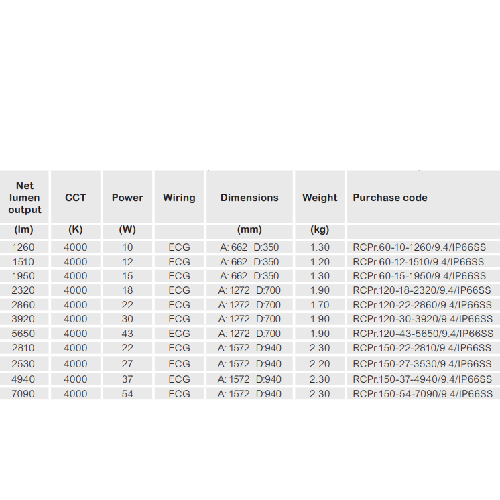
Task: Click purchase code RCPr.150-37-4940/9.4/IP66SS
Action: [x=422, y=379]
